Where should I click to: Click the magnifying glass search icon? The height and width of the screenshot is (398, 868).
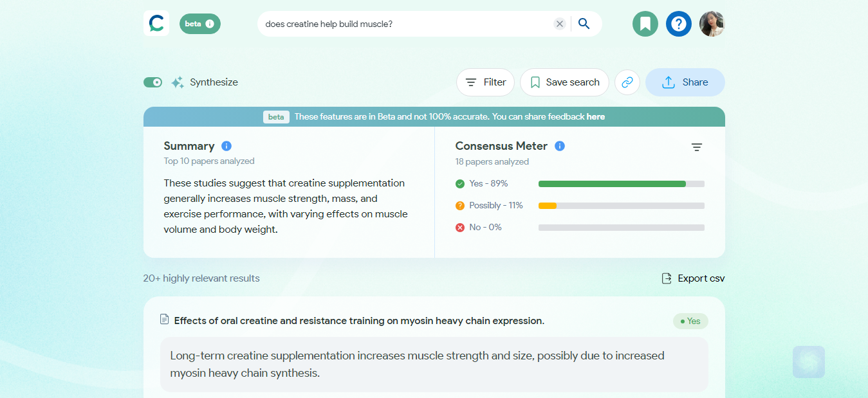coord(584,24)
